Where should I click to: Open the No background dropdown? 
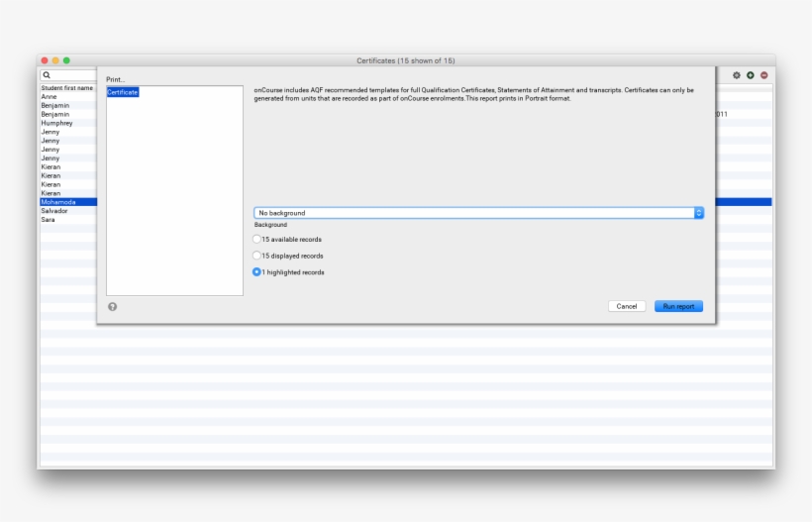[x=473, y=213]
